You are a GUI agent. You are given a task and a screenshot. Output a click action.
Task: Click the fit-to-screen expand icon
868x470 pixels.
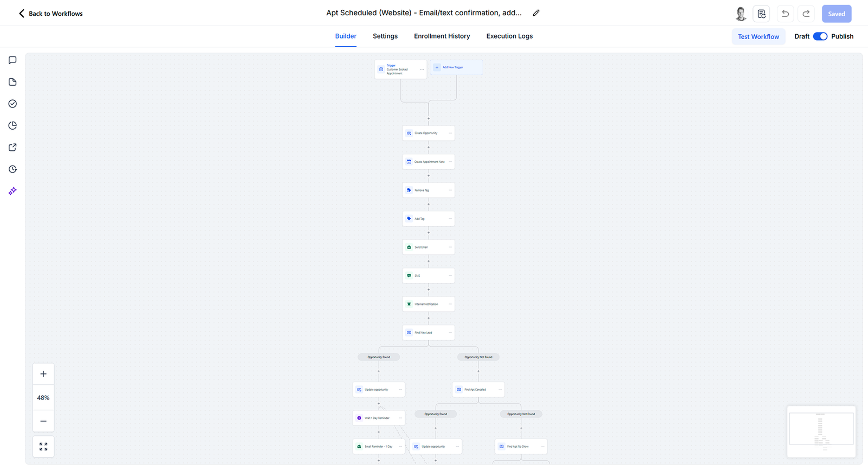tap(43, 447)
